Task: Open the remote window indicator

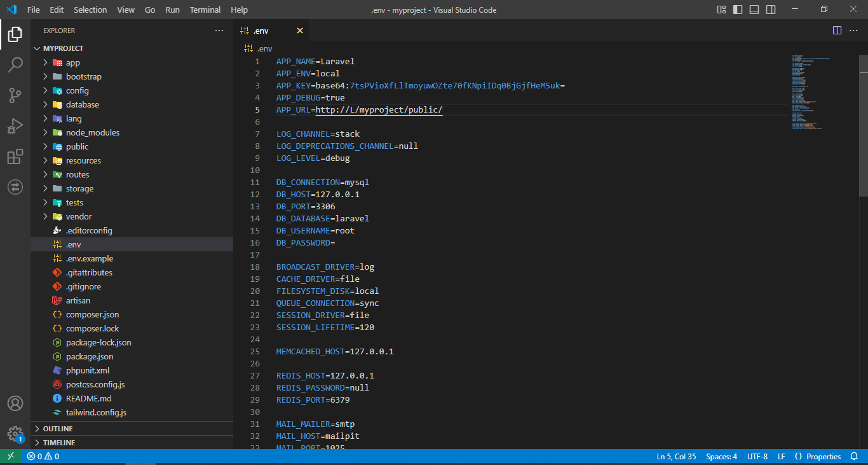Action: click(x=10, y=456)
